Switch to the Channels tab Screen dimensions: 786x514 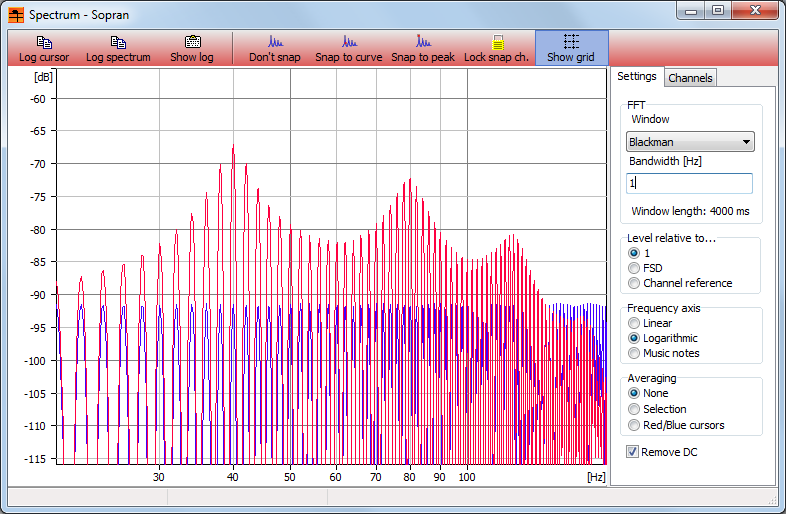click(x=690, y=78)
